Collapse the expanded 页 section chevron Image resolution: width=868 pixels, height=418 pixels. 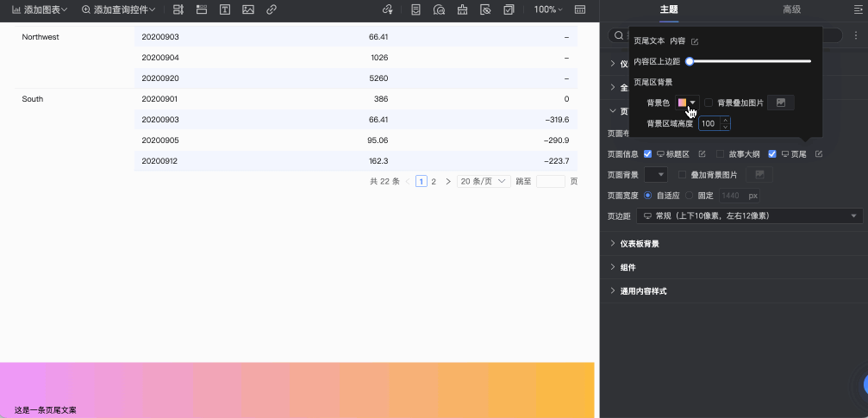[613, 110]
